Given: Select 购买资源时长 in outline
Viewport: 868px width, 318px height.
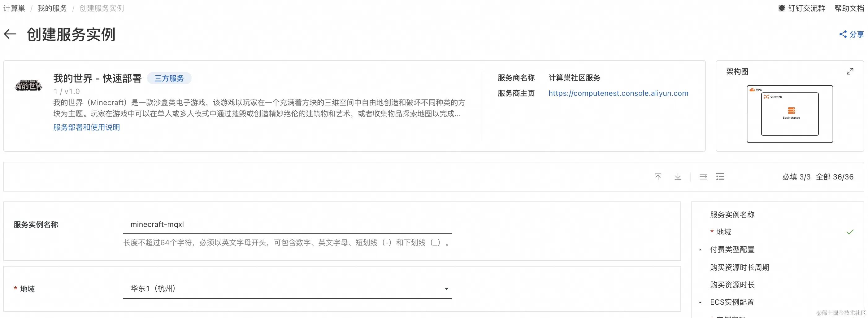Looking at the screenshot, I should (732, 285).
